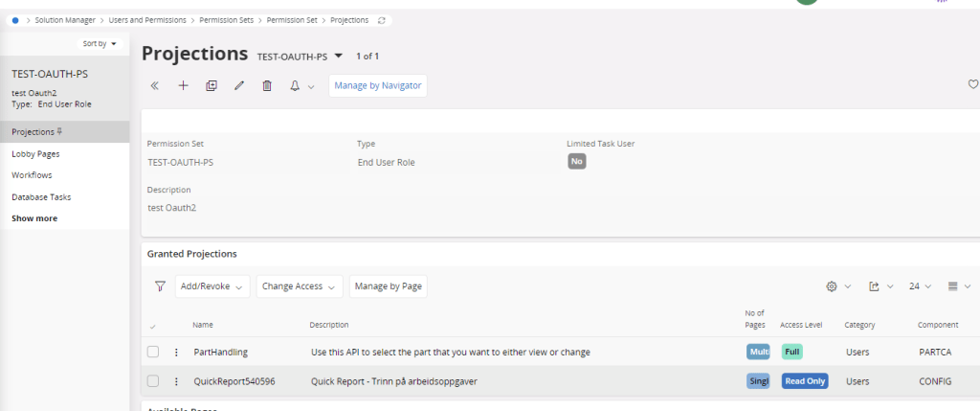
Task: Click the Manage by Page button
Action: click(389, 286)
